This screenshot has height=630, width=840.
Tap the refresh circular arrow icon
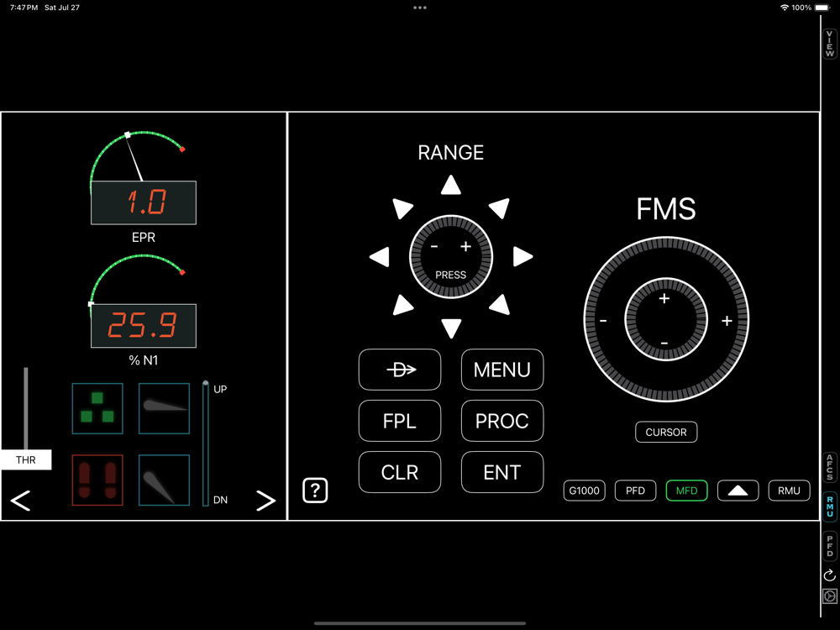tap(830, 575)
